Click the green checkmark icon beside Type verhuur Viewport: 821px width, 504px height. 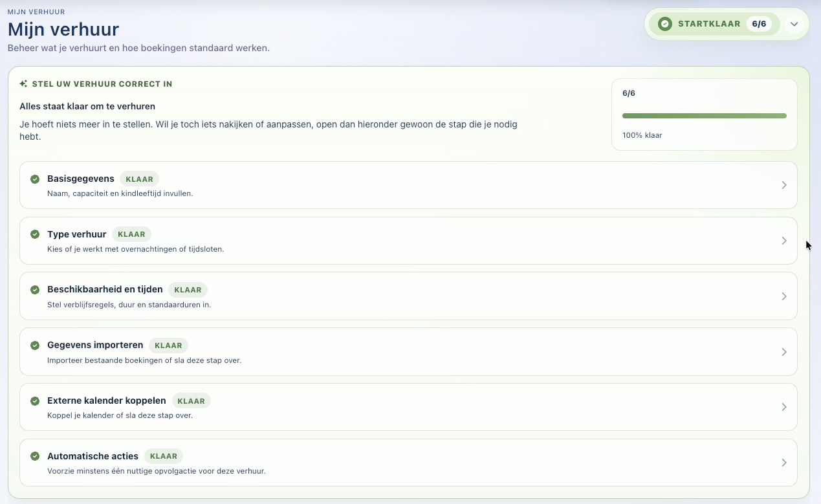click(x=35, y=234)
